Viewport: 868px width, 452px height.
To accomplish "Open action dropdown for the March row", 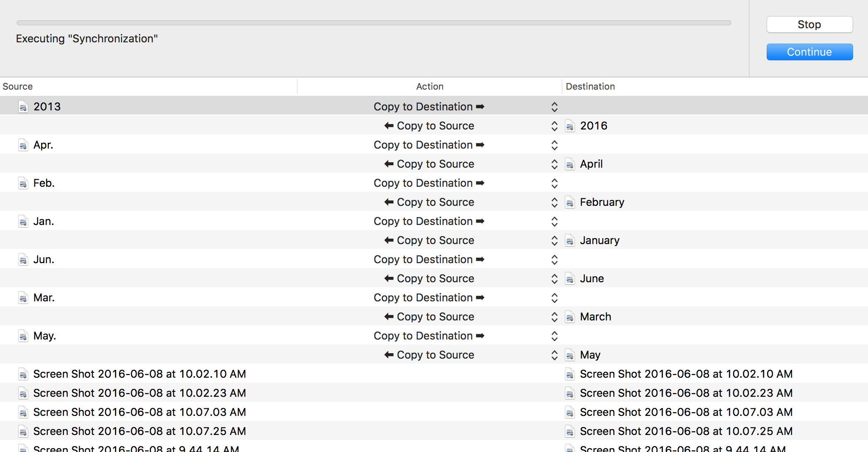I will click(x=554, y=317).
